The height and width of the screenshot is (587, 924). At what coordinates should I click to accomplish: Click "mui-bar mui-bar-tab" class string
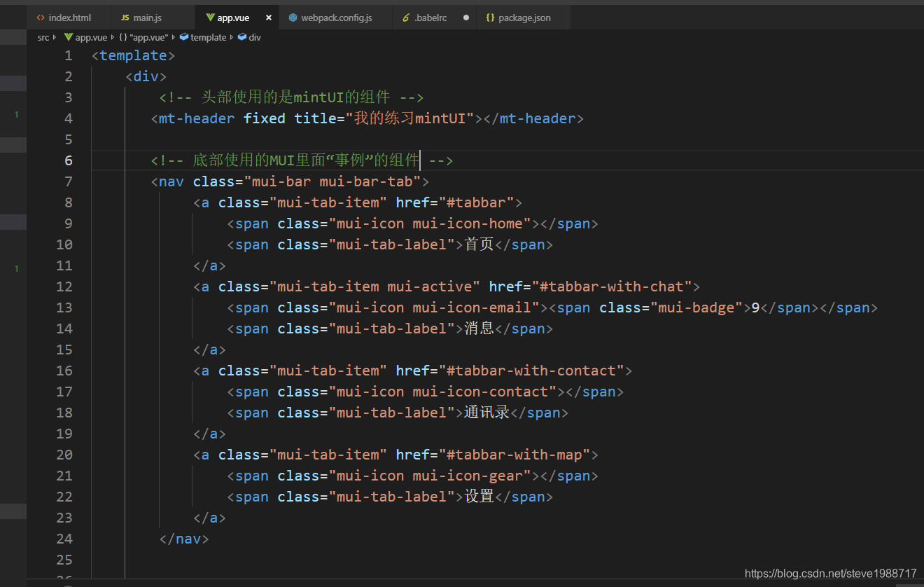pyautogui.click(x=332, y=181)
